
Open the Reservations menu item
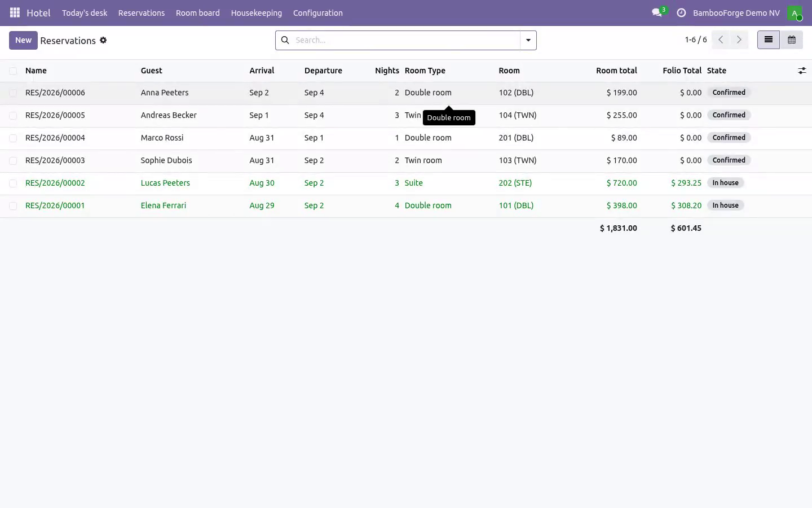point(142,12)
